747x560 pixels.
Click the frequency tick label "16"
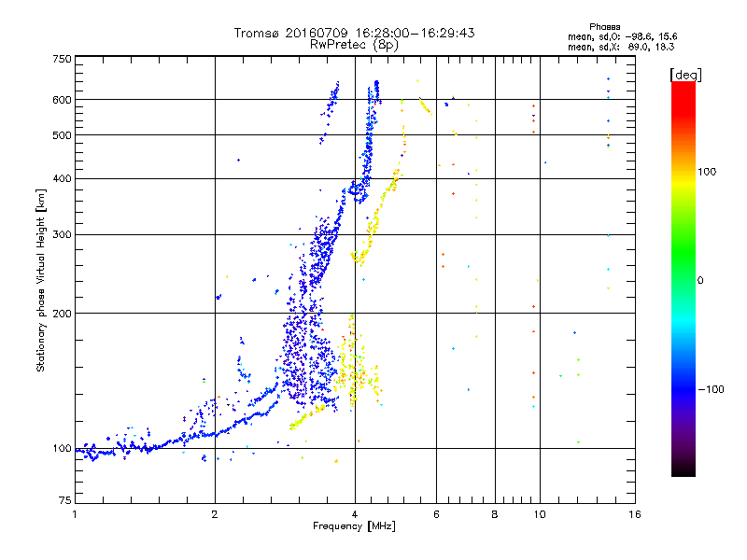coord(635,514)
